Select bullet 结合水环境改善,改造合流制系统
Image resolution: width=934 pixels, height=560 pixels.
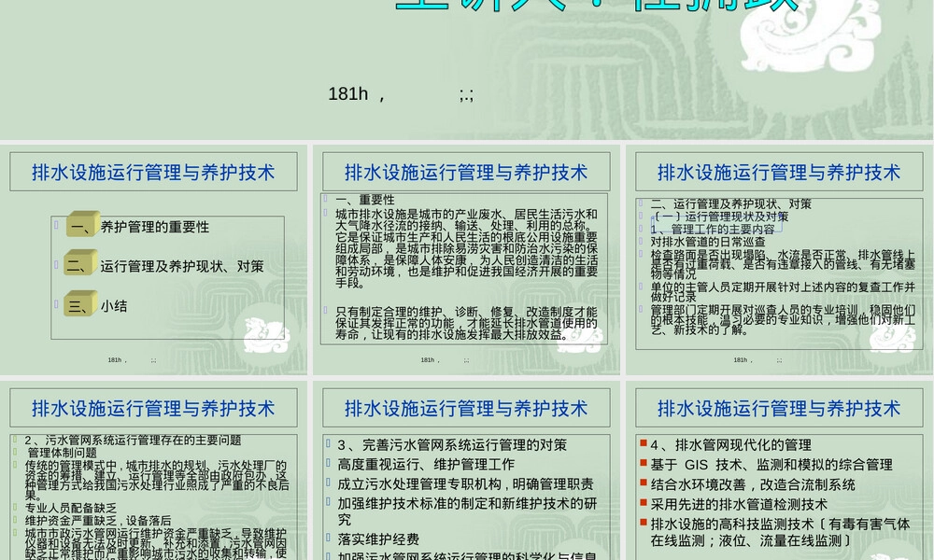pos(753,484)
